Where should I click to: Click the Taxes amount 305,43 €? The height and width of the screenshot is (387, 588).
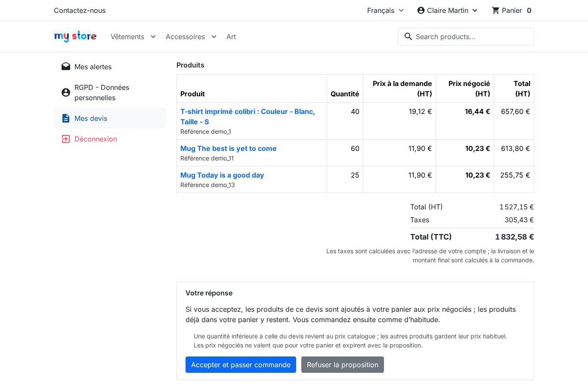519,220
